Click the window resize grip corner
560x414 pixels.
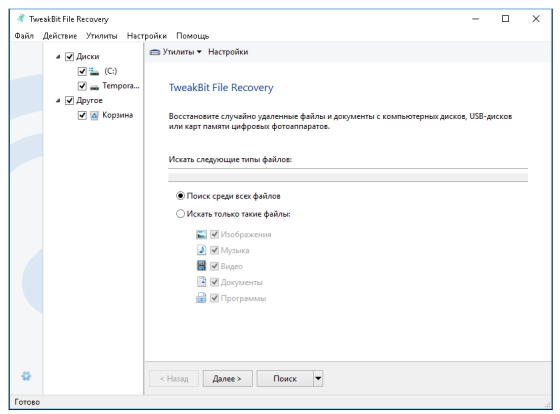[x=547, y=404]
